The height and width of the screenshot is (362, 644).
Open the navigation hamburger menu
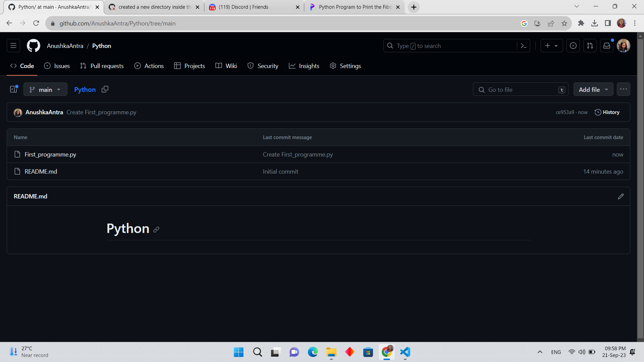coord(13,46)
